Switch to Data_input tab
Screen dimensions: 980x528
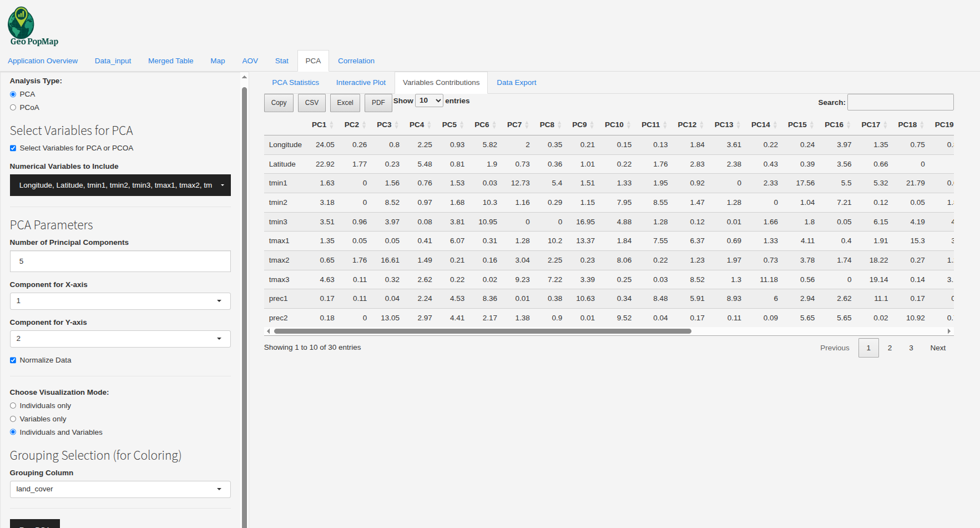click(113, 61)
